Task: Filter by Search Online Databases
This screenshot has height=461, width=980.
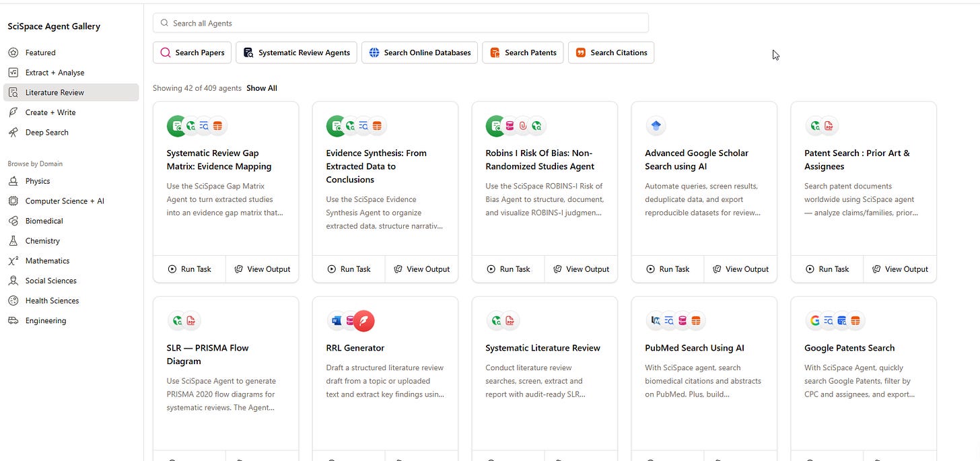Action: pos(420,52)
